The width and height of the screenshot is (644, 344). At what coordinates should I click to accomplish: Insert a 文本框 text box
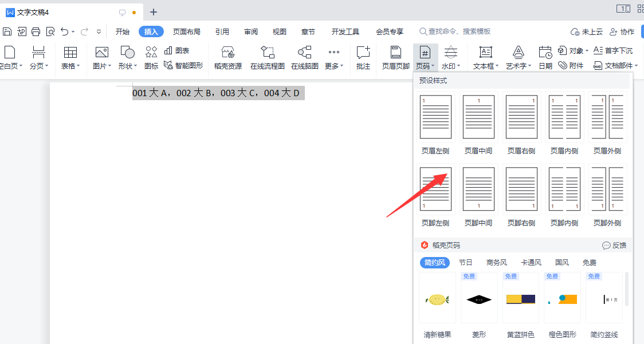tap(486, 58)
